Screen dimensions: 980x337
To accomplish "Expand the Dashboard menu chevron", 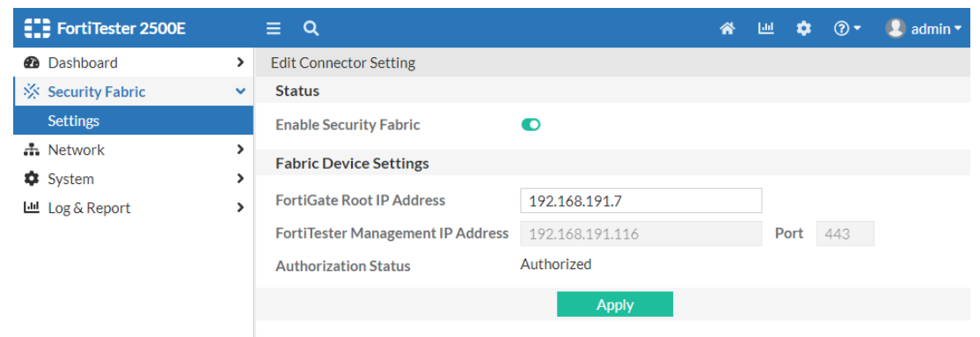I will (240, 62).
